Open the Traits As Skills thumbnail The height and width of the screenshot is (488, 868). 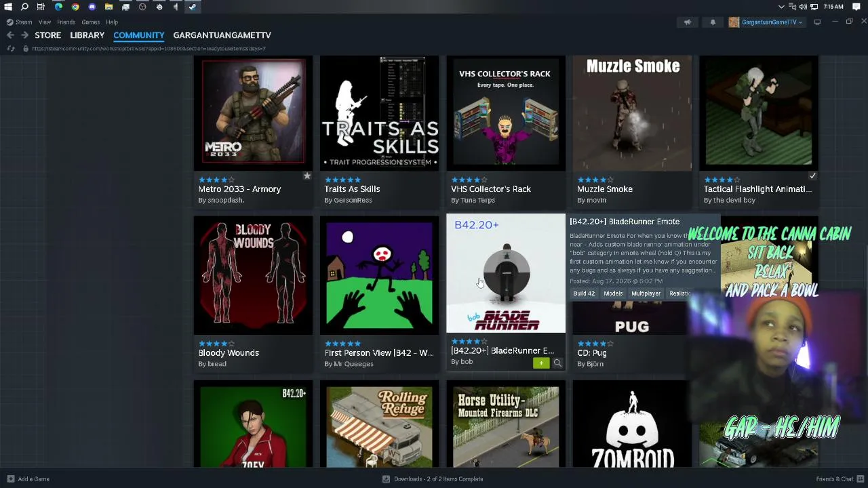[379, 113]
